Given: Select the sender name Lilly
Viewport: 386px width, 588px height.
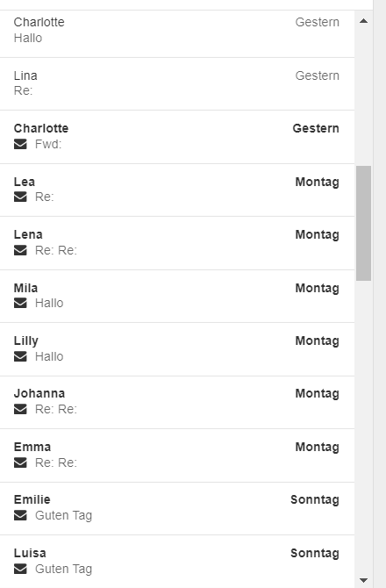Looking at the screenshot, I should coord(26,341).
